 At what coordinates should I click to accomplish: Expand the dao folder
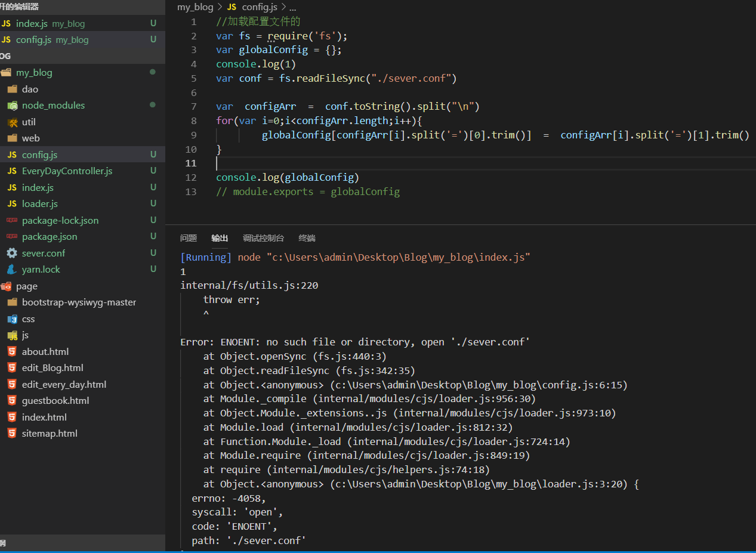coord(30,89)
